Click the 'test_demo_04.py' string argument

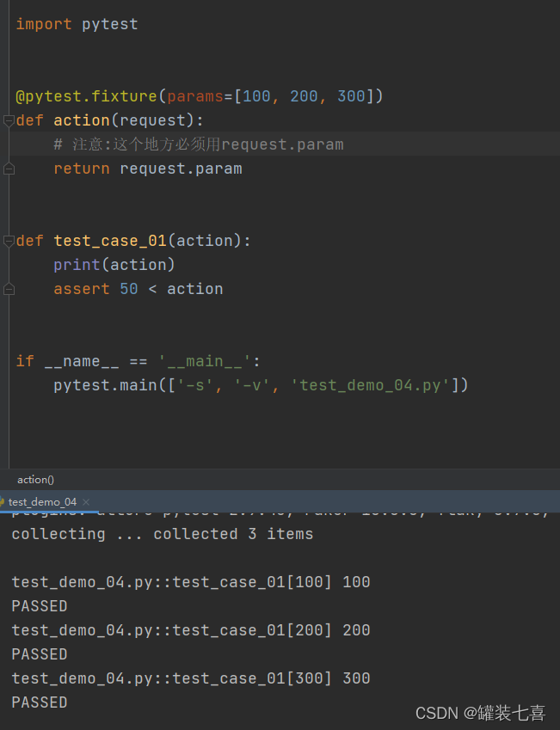[x=371, y=385]
